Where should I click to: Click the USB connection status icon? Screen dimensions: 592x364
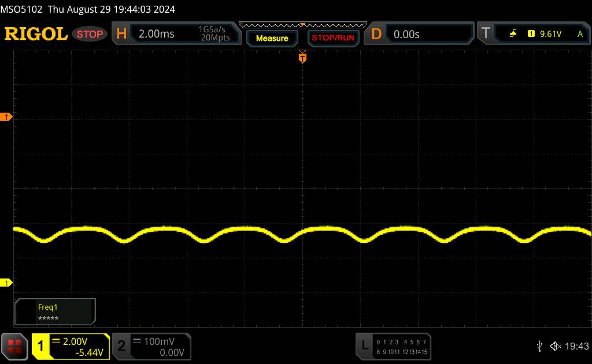click(539, 346)
